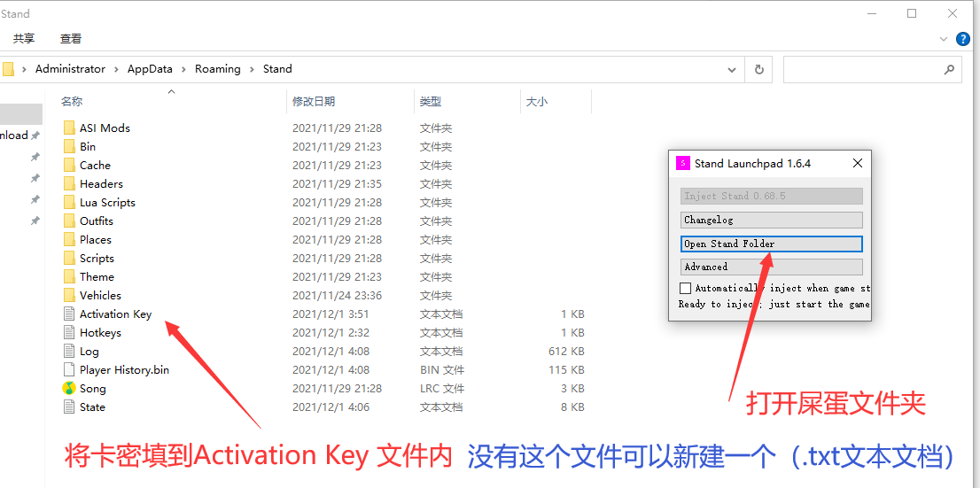Click the Theme folder icon
The height and width of the screenshot is (488, 980).
pyautogui.click(x=69, y=277)
